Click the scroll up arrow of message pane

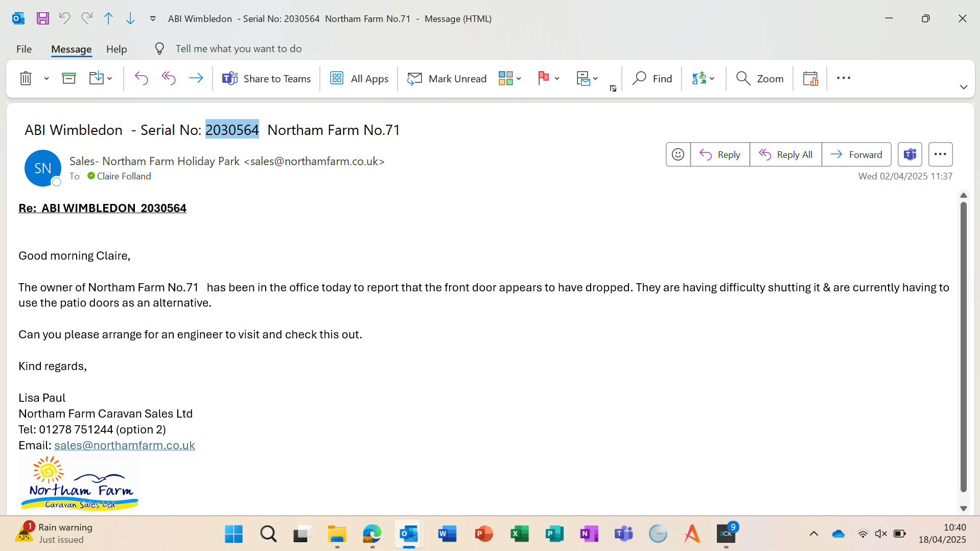pos(964,195)
